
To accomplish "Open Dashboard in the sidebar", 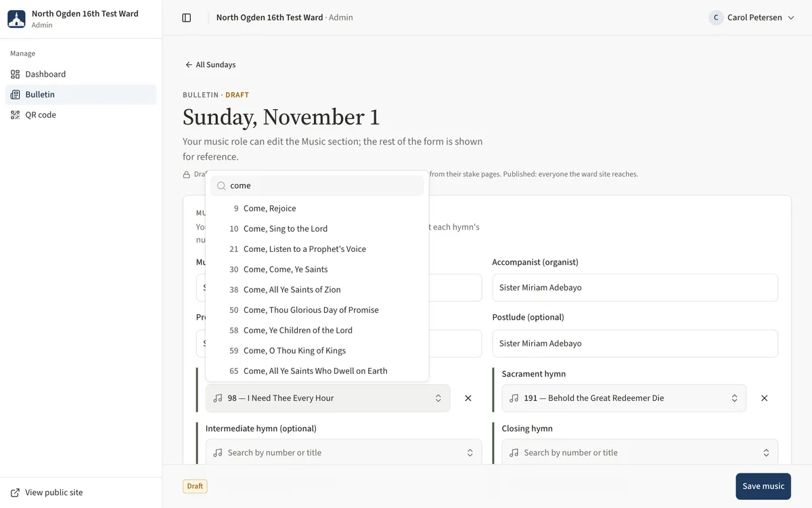I will pyautogui.click(x=81, y=74).
